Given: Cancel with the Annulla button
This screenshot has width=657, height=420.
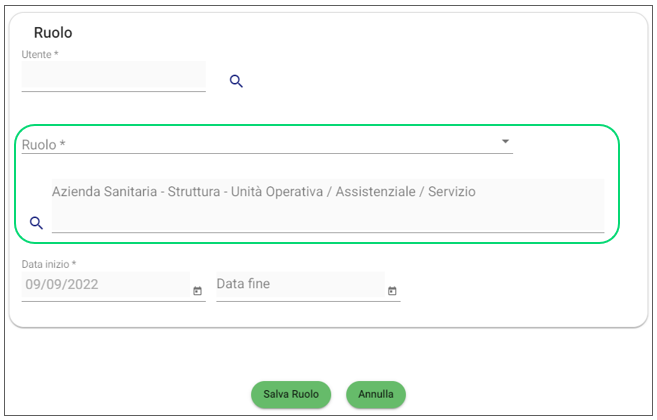Looking at the screenshot, I should tap(376, 394).
